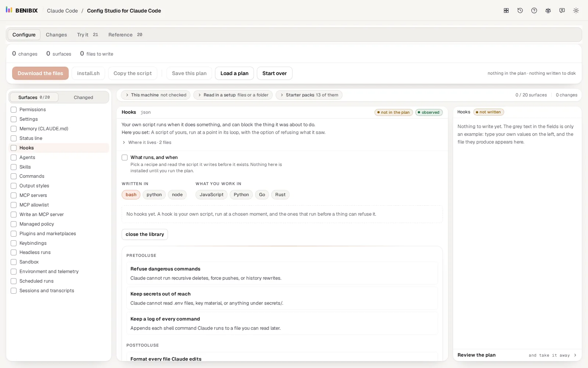Pick Keep secrets out of reach recipe

[282, 298]
